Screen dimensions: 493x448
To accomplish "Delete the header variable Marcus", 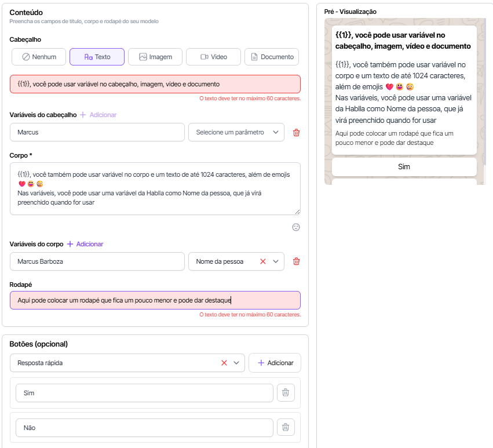I will 297,132.
